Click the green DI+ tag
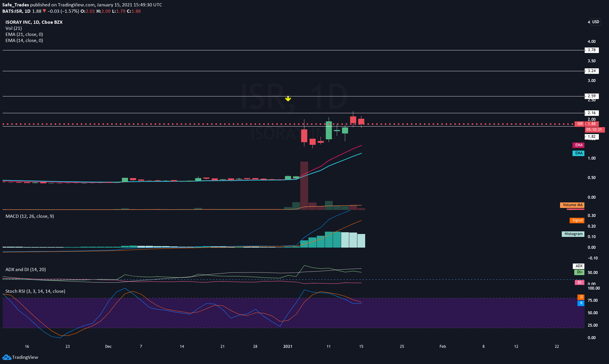This screenshot has width=609, height=364. [579, 272]
